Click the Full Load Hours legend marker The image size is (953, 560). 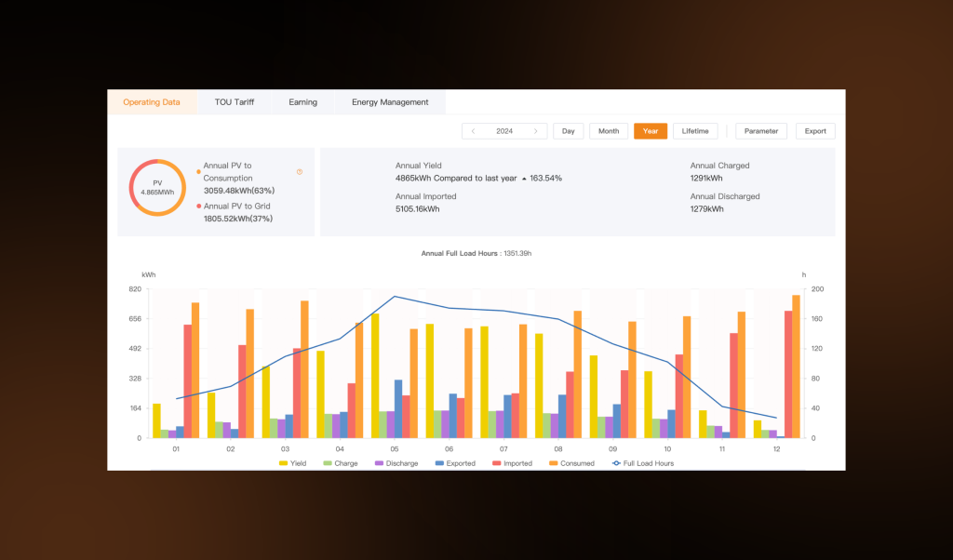pos(615,462)
